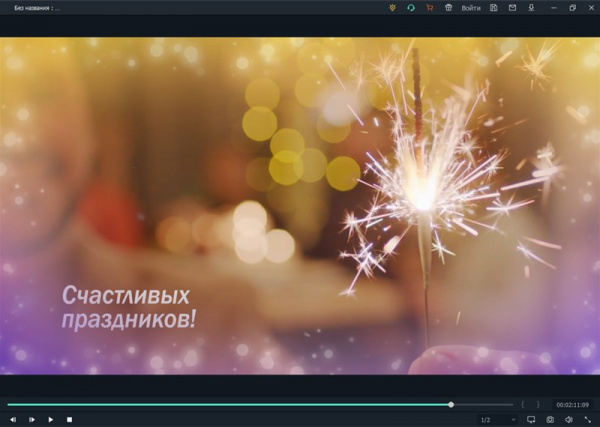Click the shopping cart icon
The height and width of the screenshot is (427, 600).
[429, 7]
